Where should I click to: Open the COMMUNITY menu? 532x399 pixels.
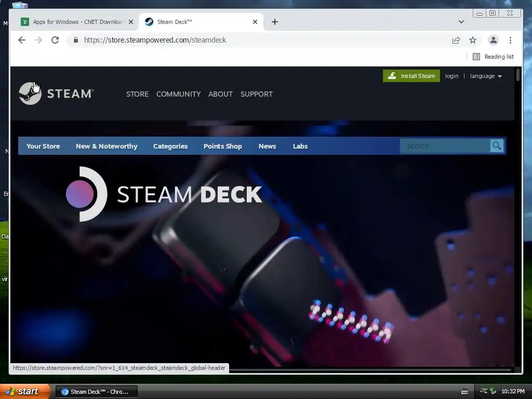tap(179, 94)
